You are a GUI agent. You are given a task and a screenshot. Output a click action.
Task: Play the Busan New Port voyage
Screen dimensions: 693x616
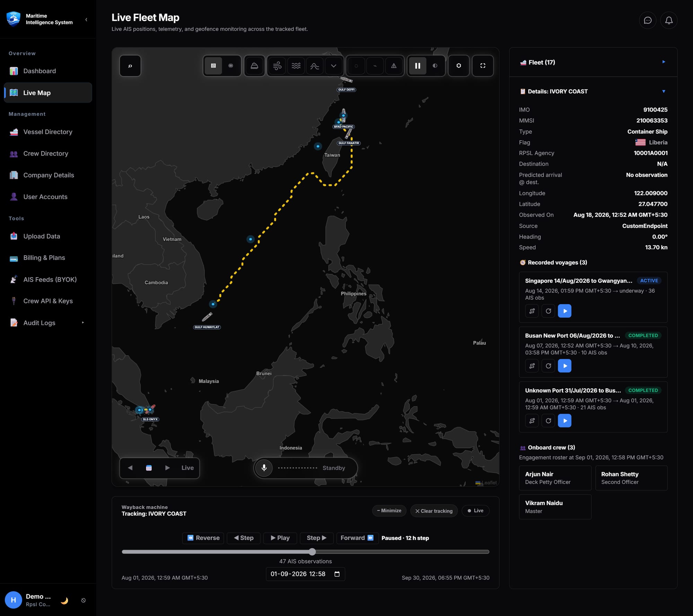[564, 366]
